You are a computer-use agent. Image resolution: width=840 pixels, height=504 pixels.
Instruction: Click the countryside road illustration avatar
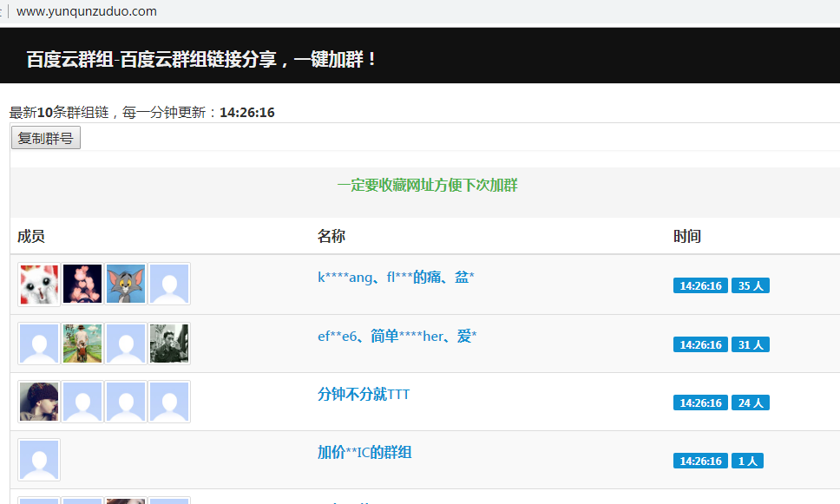(82, 344)
